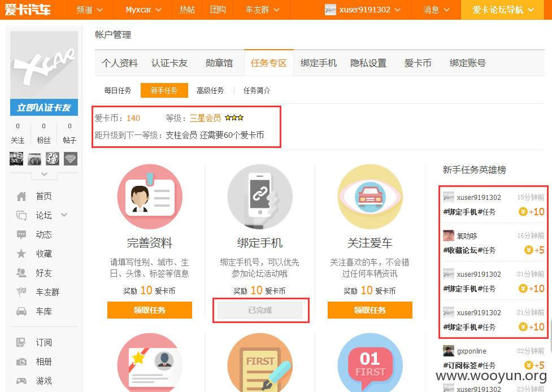Click the second medal badge under the profile stats

click(x=34, y=159)
